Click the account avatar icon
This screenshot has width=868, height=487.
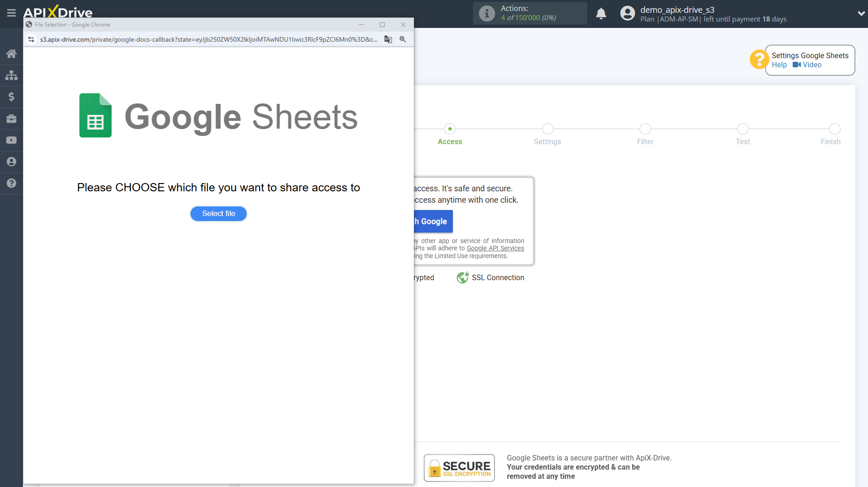click(x=627, y=13)
